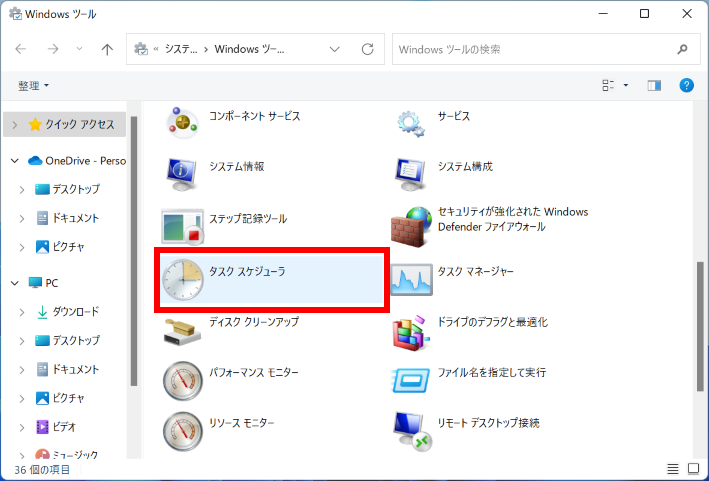Screen dimensions: 709x481
Task: Switch to large icons view in status bar
Action: (x=694, y=468)
